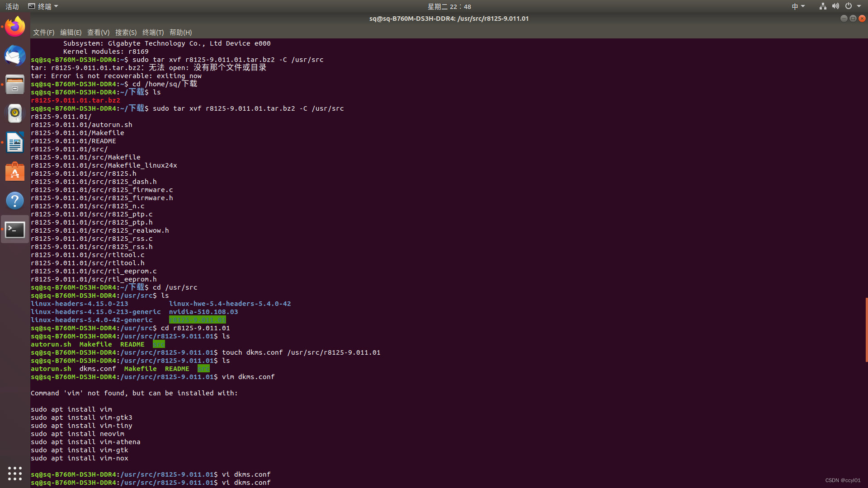Open the 搜索(S) menu

pos(126,33)
